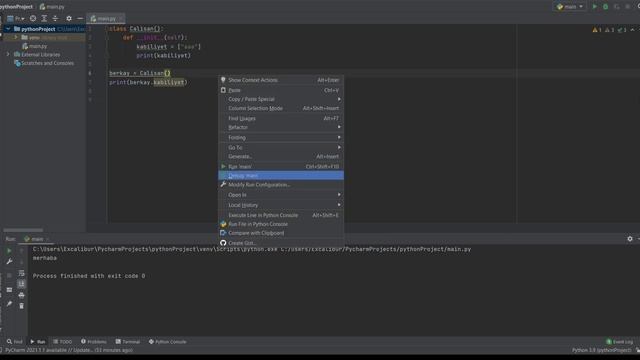This screenshot has height=360, width=640.
Task: Open the Python Console tool window
Action: [x=167, y=342]
